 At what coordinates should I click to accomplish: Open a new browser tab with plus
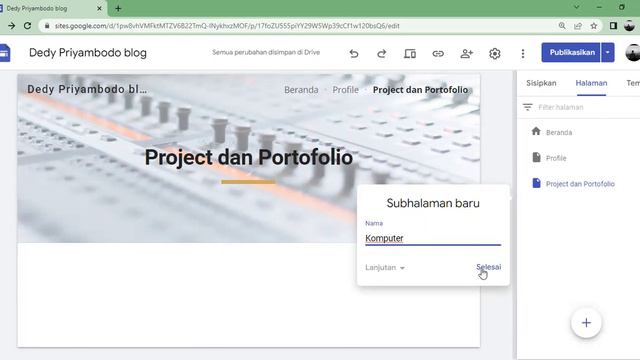tap(118, 8)
